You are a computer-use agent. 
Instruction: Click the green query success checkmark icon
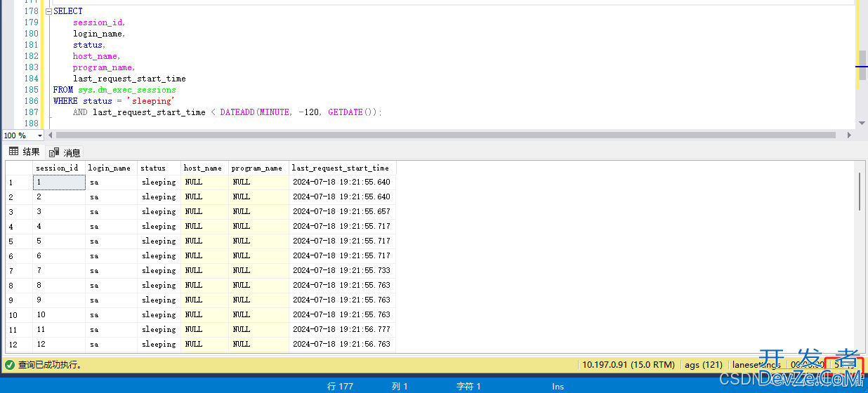(9, 365)
